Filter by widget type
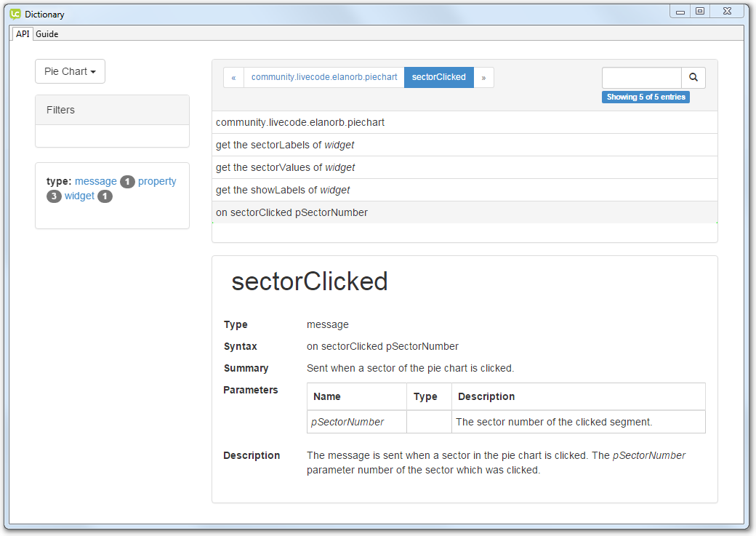Screen dimensions: 756x536 [x=79, y=196]
